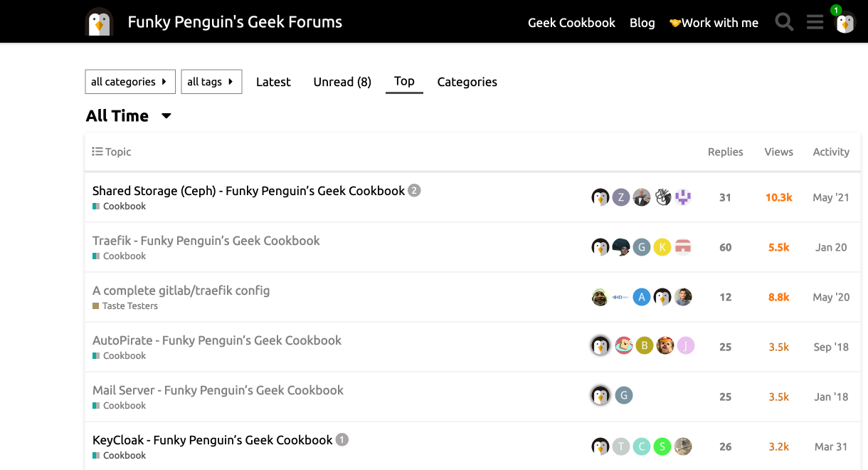Open the Blog link in header
The width and height of the screenshot is (868, 470).
(x=642, y=23)
